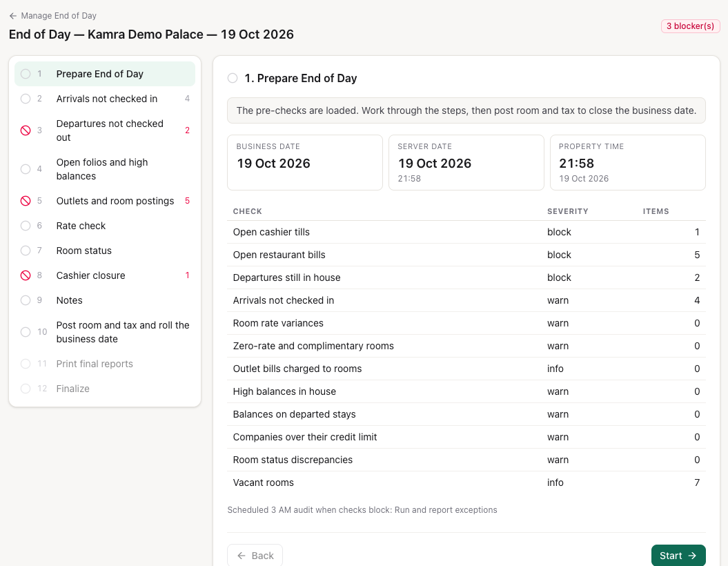Click the status circle on Arrivals not checked in

pos(26,99)
